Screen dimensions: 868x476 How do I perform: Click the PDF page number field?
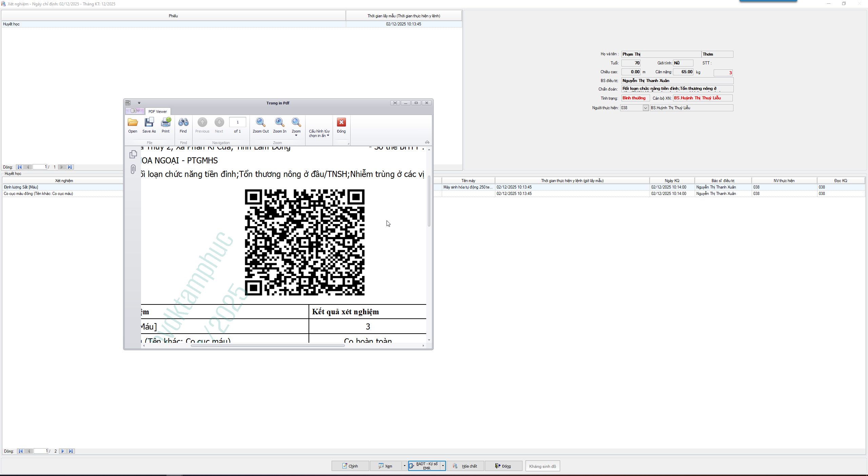pyautogui.click(x=237, y=122)
